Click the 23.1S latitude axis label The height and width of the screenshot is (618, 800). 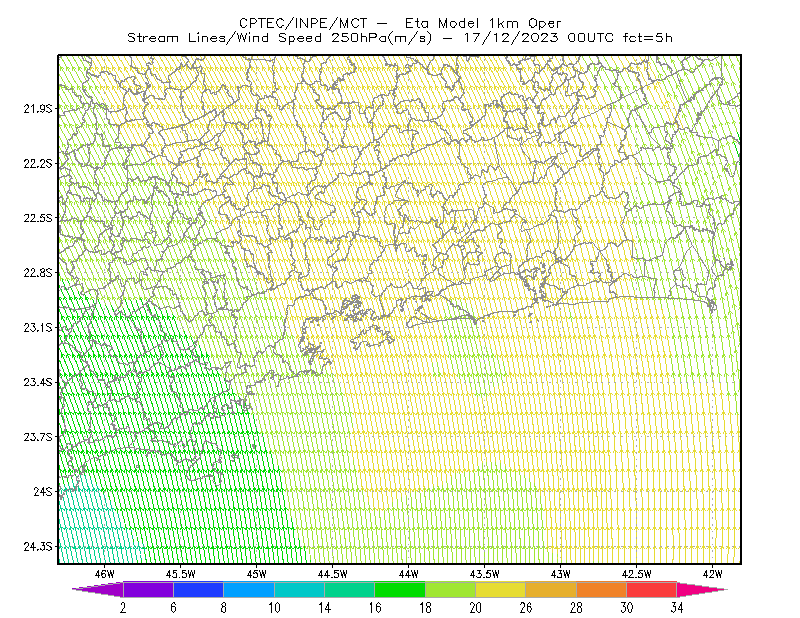pos(38,327)
